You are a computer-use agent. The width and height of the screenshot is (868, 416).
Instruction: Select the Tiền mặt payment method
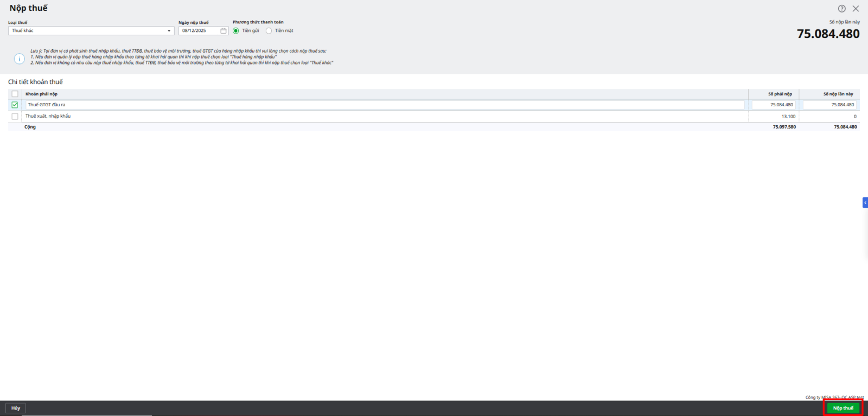pyautogui.click(x=269, y=31)
